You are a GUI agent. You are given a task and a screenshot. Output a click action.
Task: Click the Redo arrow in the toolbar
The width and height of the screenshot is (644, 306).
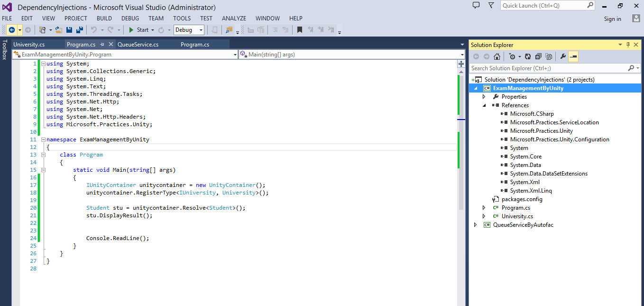tap(110, 30)
